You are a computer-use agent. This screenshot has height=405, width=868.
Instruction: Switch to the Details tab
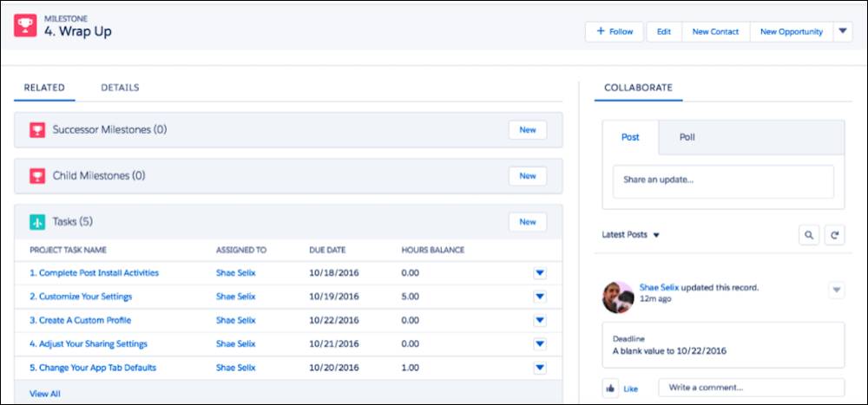[x=120, y=88]
